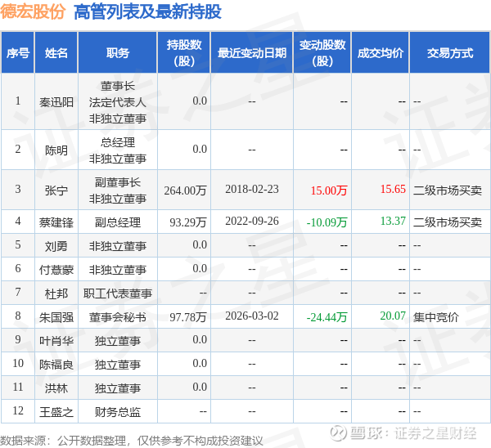Click the name 秦迅阳 in row 1

click(x=56, y=102)
